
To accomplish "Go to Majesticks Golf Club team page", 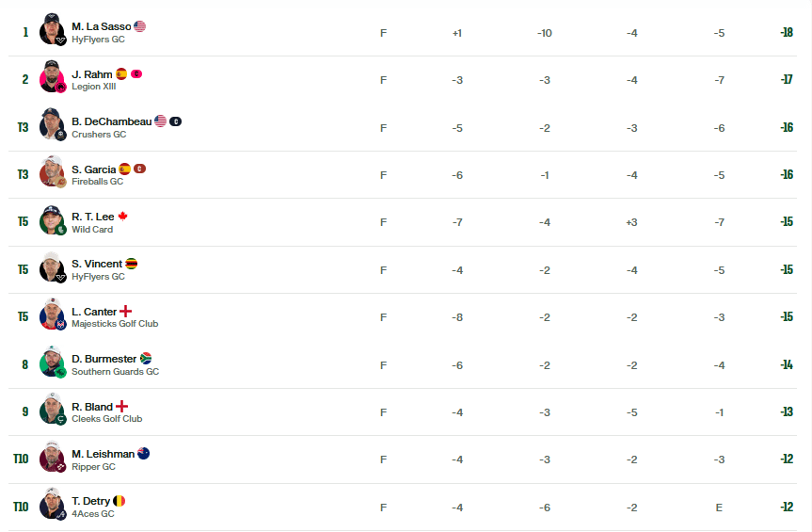I will [115, 324].
